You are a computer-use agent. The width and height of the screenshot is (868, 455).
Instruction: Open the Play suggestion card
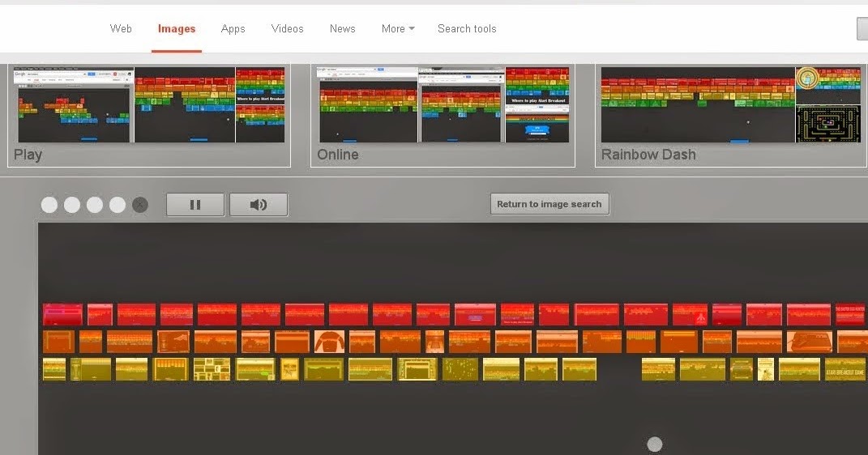tap(149, 115)
